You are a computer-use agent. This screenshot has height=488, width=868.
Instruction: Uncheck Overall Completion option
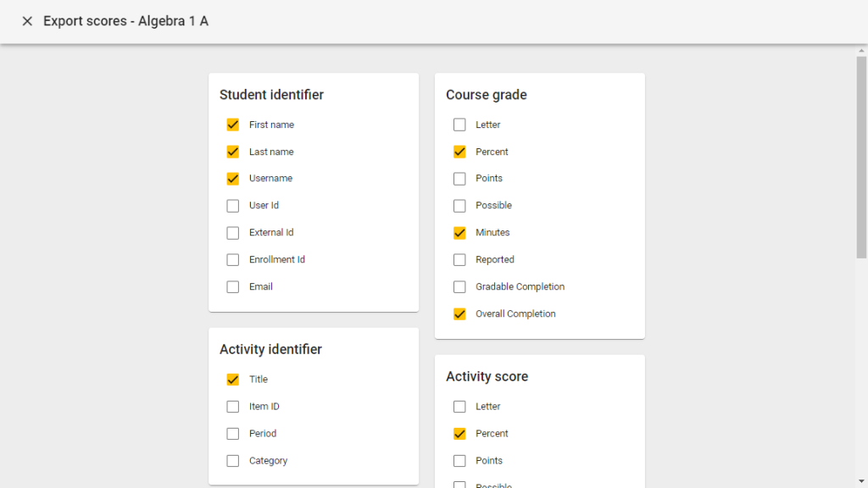[x=459, y=313]
